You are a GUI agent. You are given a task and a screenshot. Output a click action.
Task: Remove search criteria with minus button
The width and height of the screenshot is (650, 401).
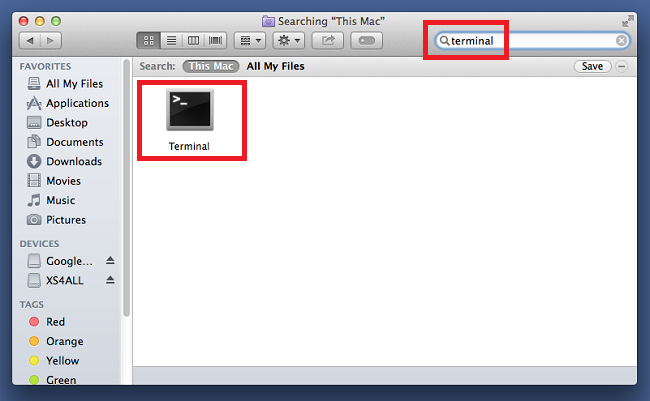[621, 66]
